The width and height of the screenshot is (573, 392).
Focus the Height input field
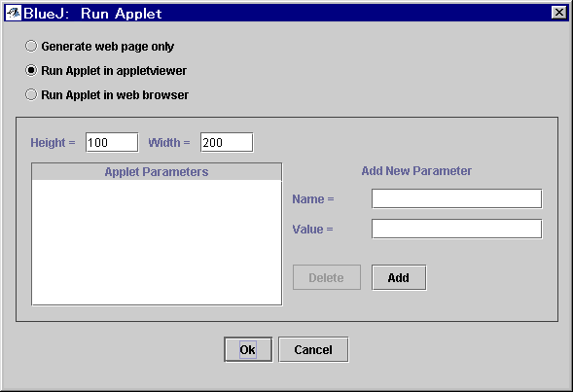point(112,142)
